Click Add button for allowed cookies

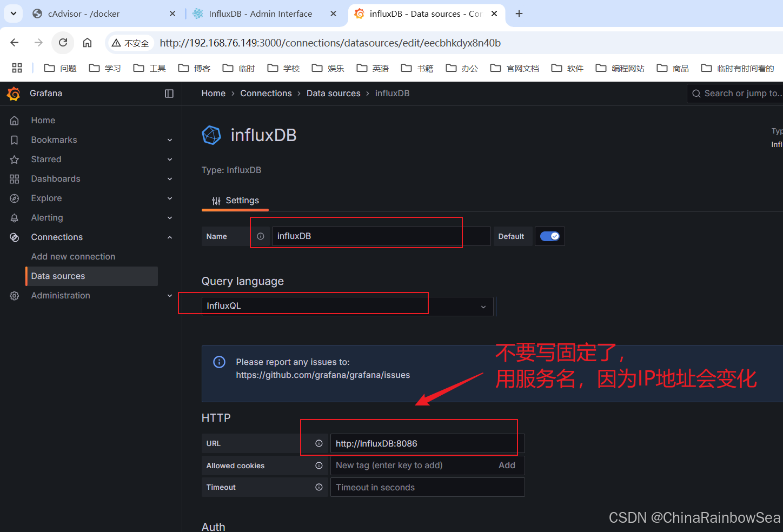pos(507,465)
